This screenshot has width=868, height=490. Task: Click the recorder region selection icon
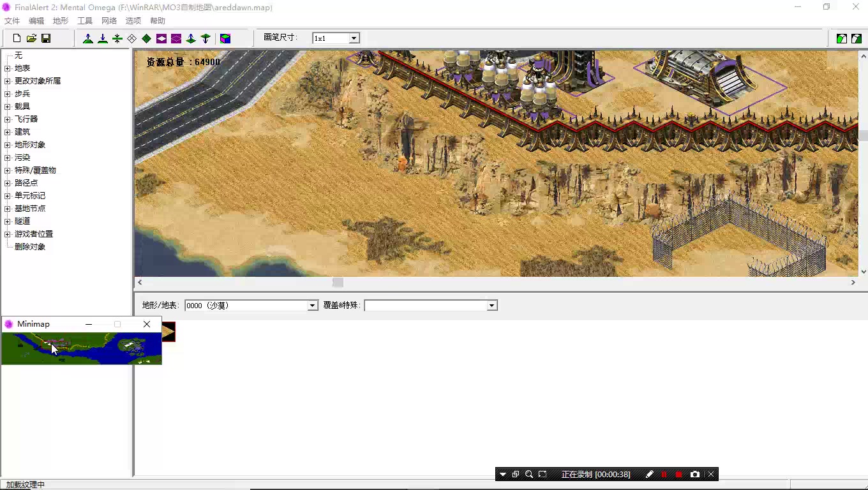point(542,474)
